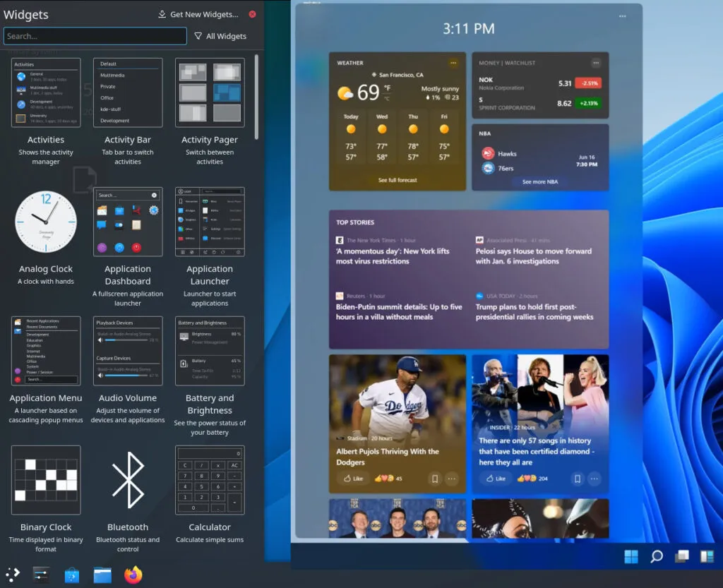
Task: Focus the widget Search field
Action: (x=95, y=36)
